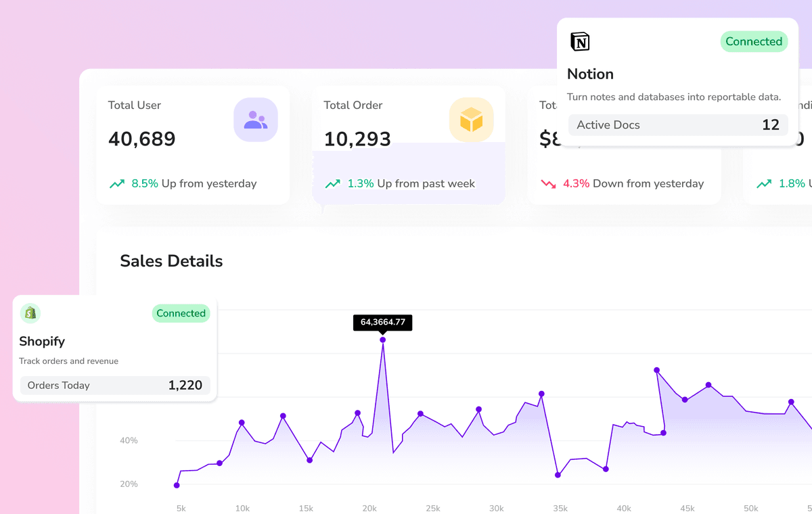Click the Sales Details heading
Image resolution: width=812 pixels, height=514 pixels.
(x=171, y=261)
